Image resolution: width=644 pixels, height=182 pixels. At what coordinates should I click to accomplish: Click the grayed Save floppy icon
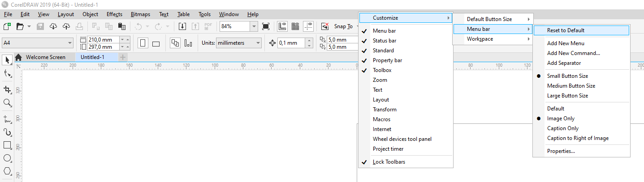[40, 26]
